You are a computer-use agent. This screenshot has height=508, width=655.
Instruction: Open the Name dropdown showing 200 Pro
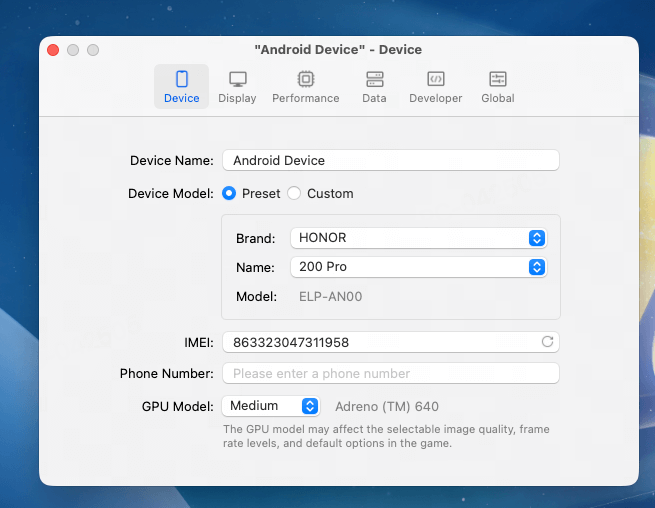coord(417,267)
